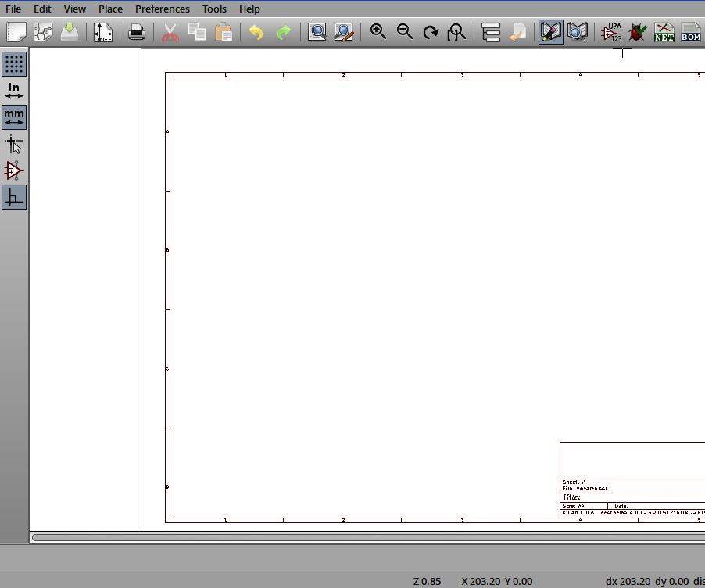Print the schematic

pos(137,32)
